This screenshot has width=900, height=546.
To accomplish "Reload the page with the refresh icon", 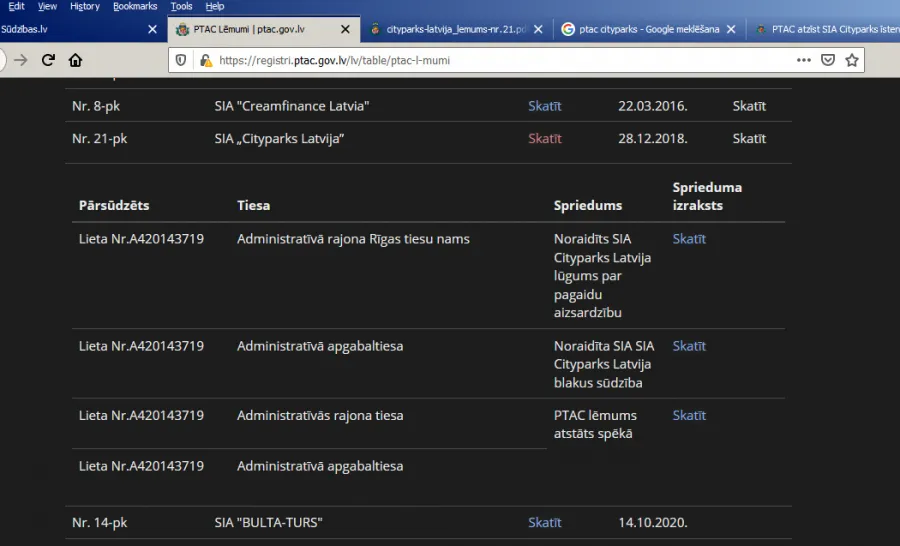I will point(48,60).
